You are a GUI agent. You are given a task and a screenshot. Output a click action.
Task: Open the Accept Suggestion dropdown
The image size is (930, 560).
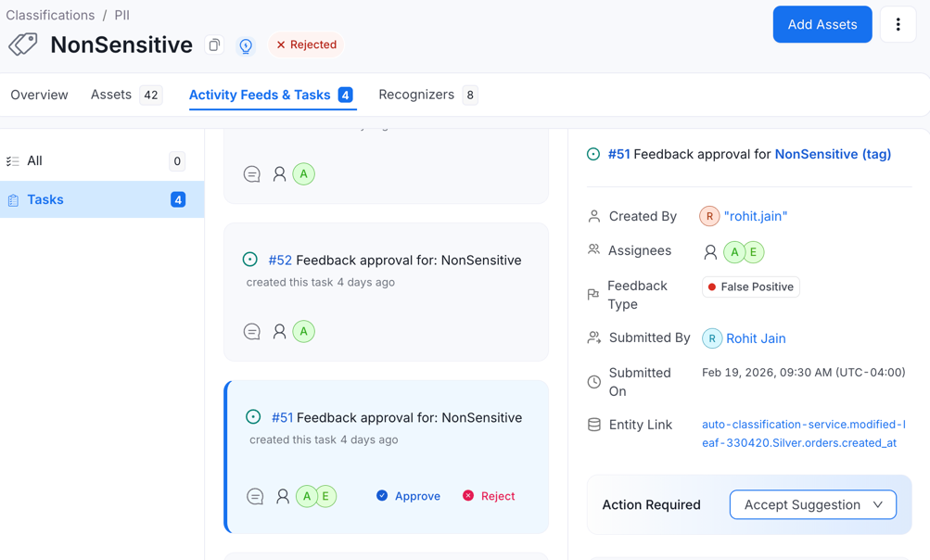click(812, 504)
